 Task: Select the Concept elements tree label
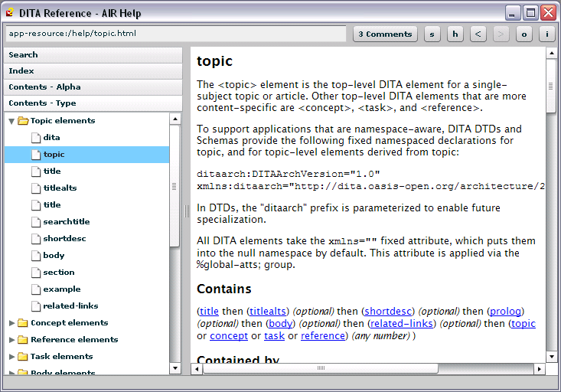click(70, 322)
